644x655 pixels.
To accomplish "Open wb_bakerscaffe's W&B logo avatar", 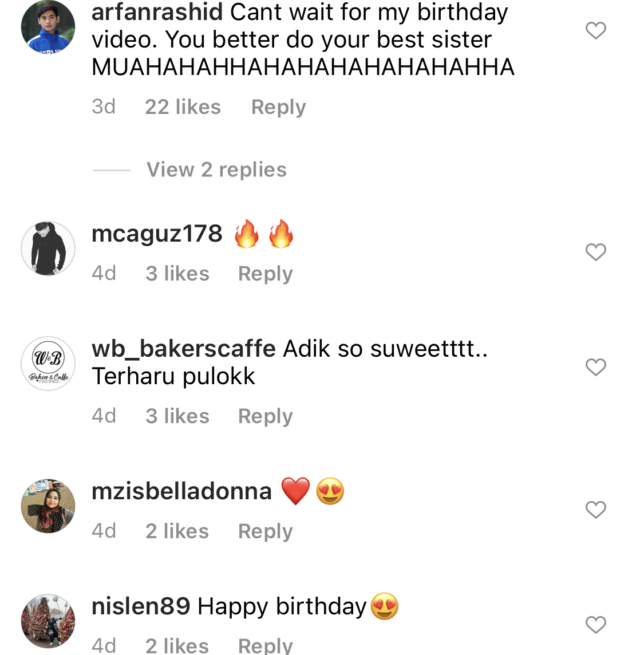I will pos(48,364).
